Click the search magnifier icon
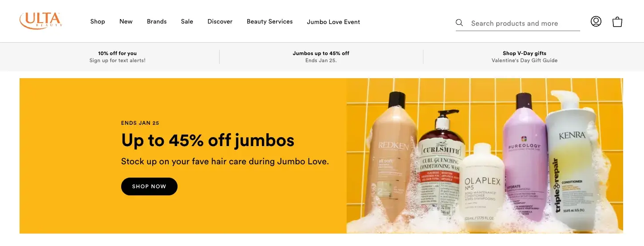The image size is (644, 246). pyautogui.click(x=459, y=23)
